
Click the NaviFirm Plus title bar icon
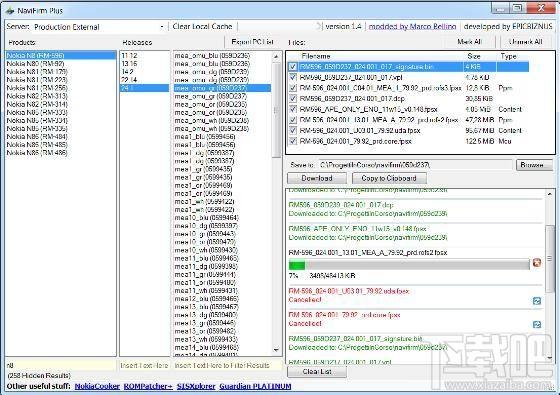point(10,11)
